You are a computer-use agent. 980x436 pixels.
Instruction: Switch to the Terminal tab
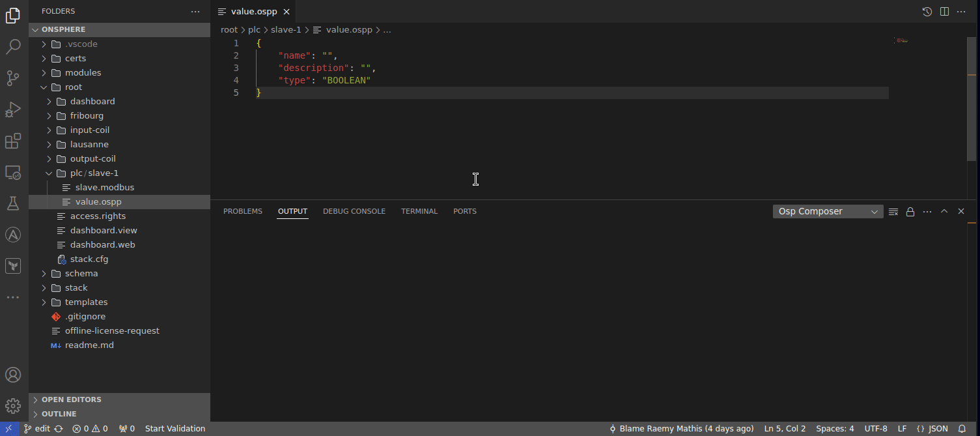pyautogui.click(x=419, y=211)
